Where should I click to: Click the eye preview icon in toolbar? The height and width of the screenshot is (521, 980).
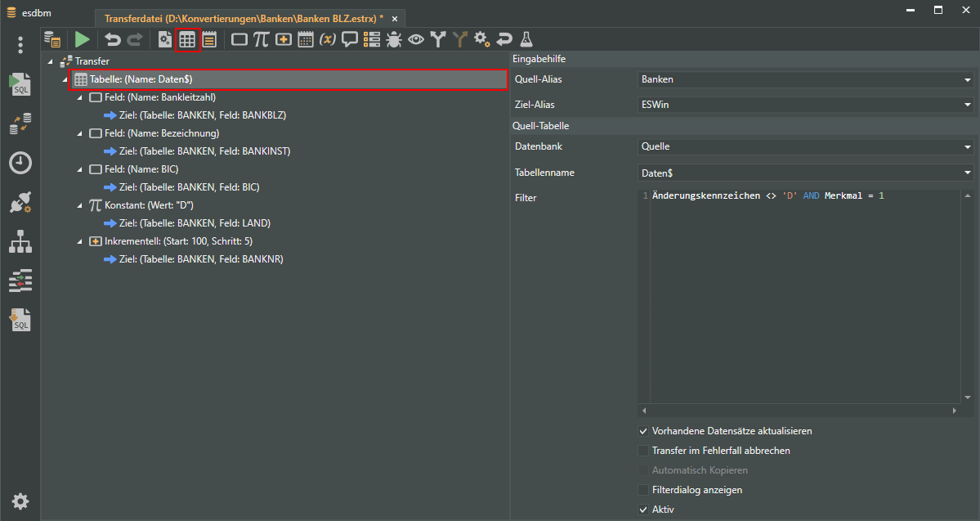point(416,39)
